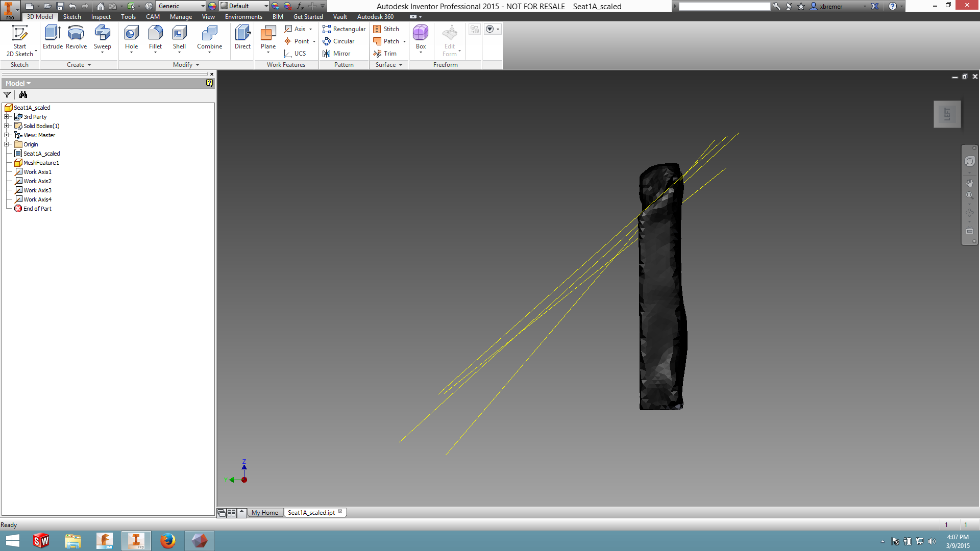Image resolution: width=980 pixels, height=551 pixels.
Task: Select the Revolve tool
Action: 76,38
